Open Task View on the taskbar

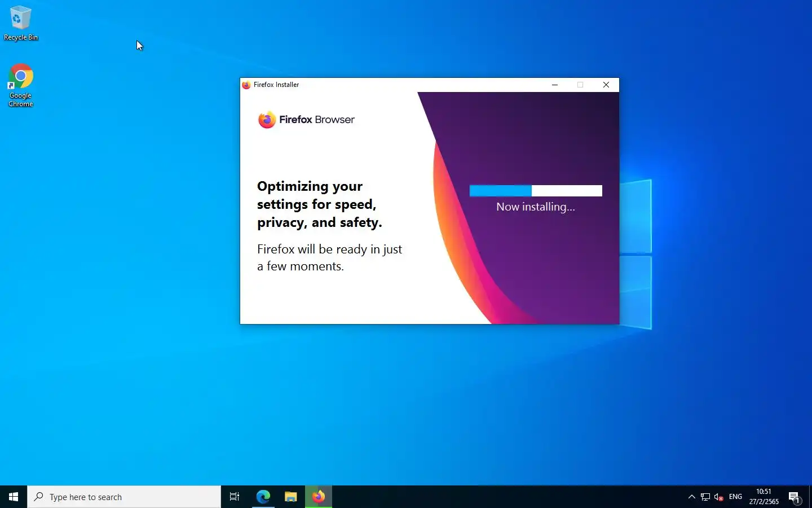(x=235, y=497)
